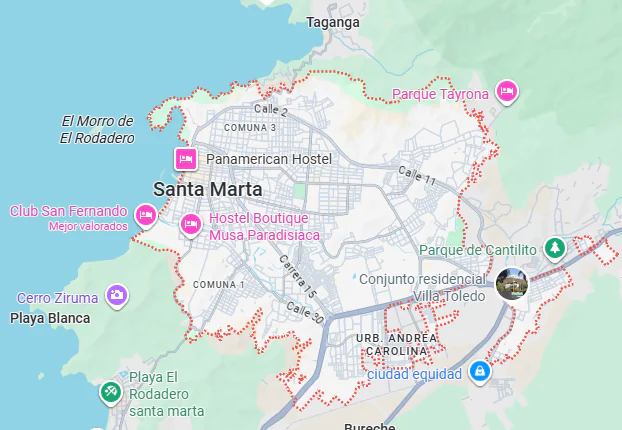Click the Santa Marta city label
This screenshot has height=430, width=622.
coord(207,189)
